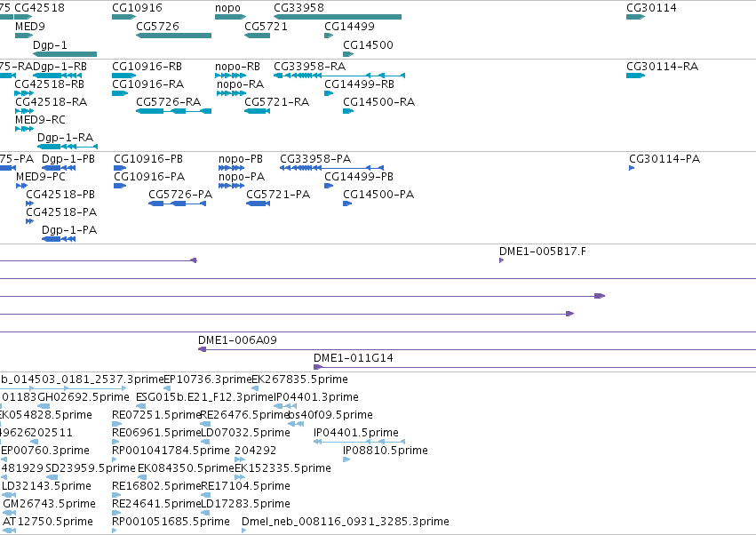Select transcript CG5726-RA
This screenshot has height=535, width=756.
pos(173,111)
